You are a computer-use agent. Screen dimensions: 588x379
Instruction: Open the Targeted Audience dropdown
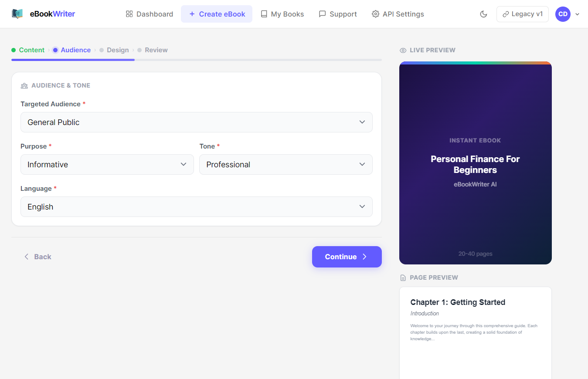[197, 122]
